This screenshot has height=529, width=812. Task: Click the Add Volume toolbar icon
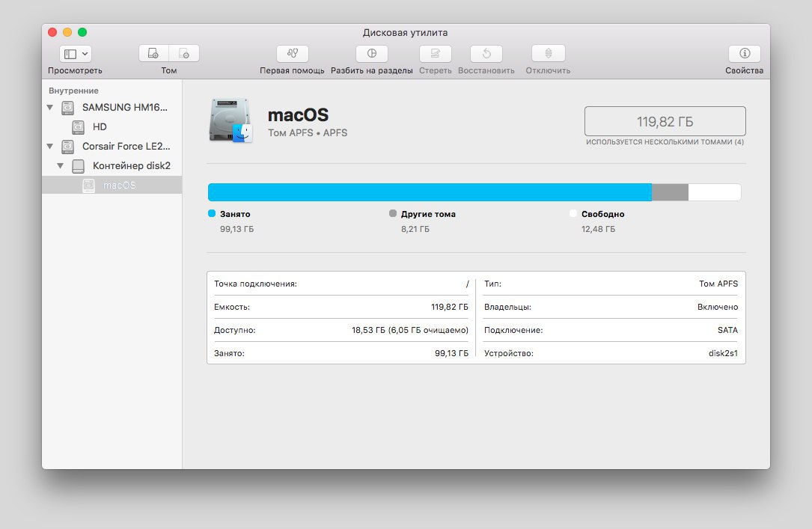pos(154,53)
